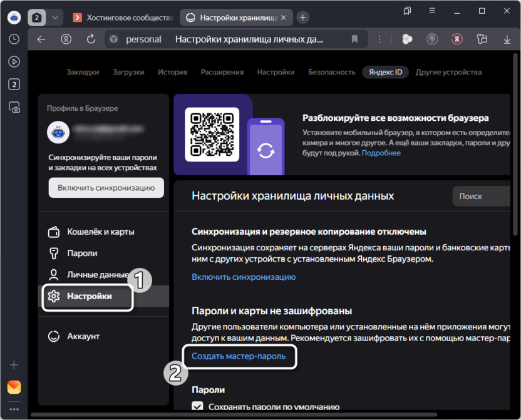Open the Закладки section

[x=83, y=72]
